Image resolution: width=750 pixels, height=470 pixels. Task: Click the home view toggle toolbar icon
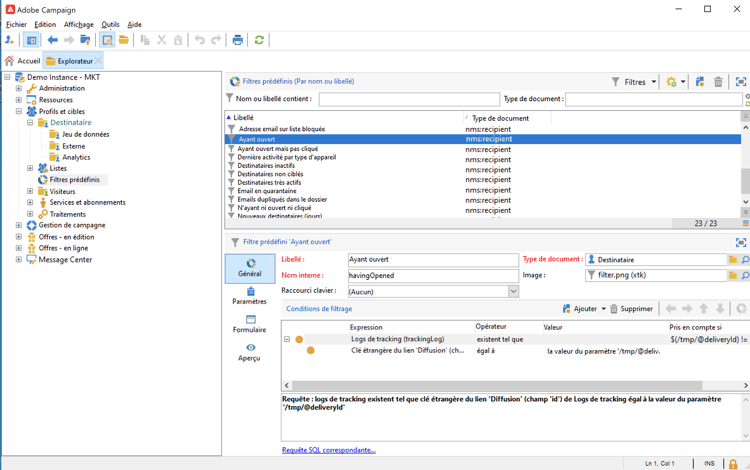coord(31,40)
